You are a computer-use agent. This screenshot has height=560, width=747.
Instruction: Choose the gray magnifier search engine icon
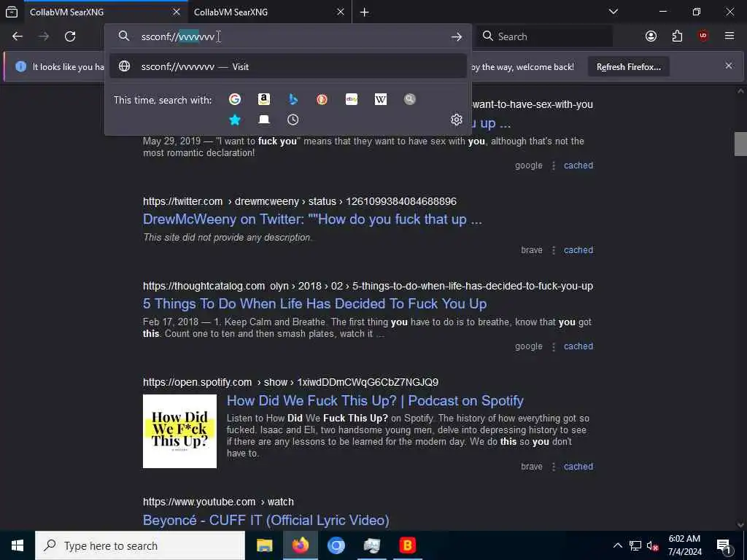click(x=410, y=99)
